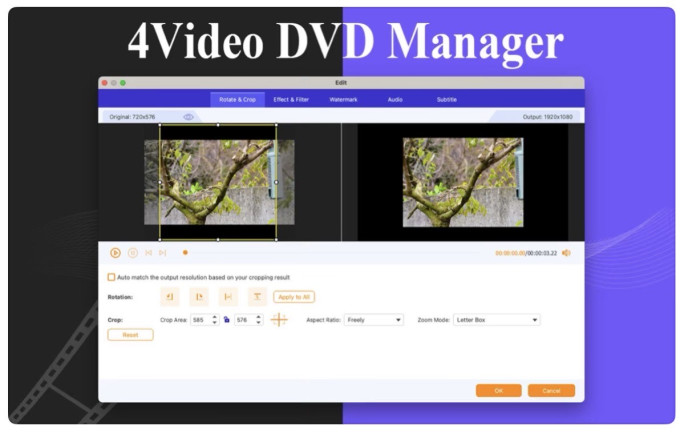Open the Audio tab

pyautogui.click(x=395, y=100)
